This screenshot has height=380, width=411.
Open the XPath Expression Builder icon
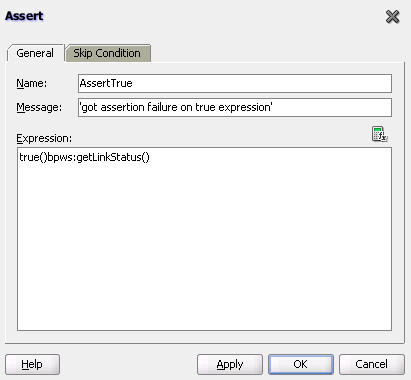click(379, 134)
